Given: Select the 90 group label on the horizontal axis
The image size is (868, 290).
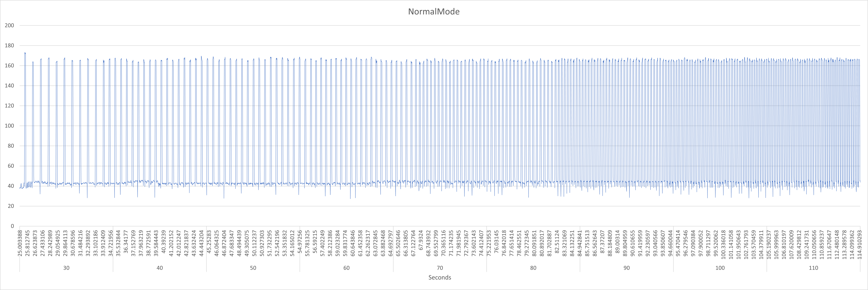Looking at the screenshot, I should coord(626,268).
